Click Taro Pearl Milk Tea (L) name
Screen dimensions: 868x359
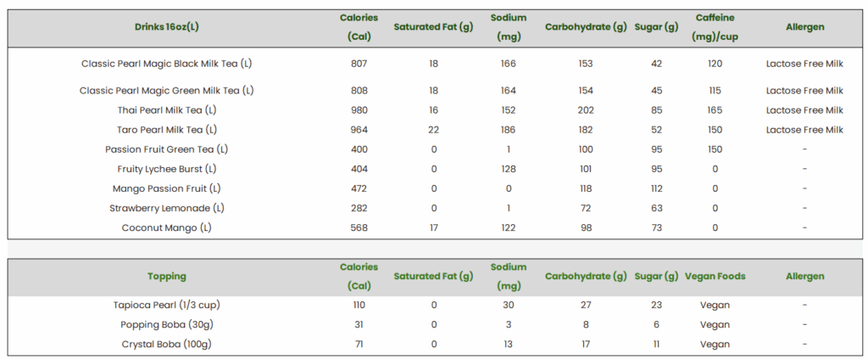point(167,130)
